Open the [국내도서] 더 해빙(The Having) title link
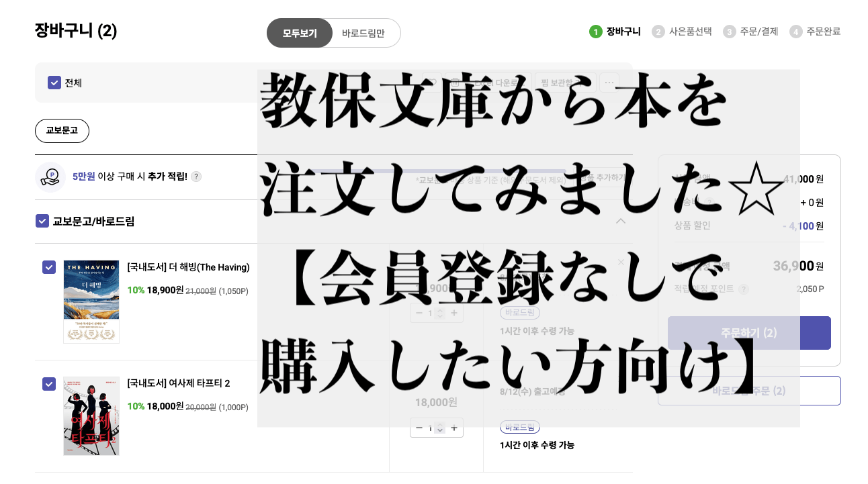Screen dimensions: 868x484 [188, 267]
